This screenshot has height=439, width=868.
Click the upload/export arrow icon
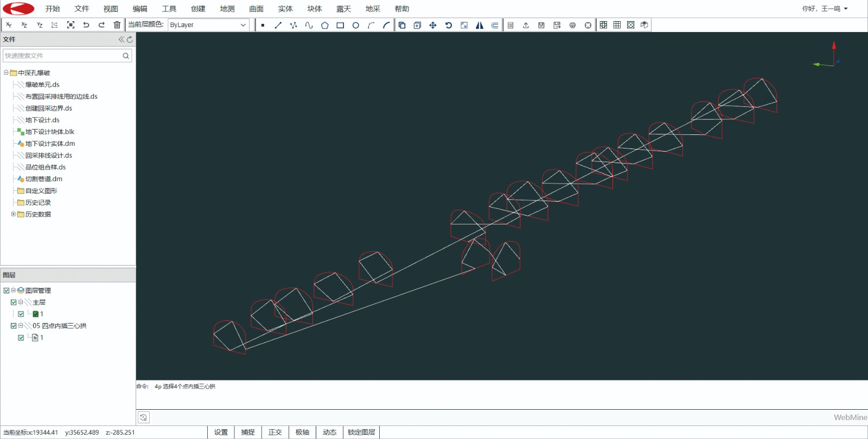[x=526, y=25]
